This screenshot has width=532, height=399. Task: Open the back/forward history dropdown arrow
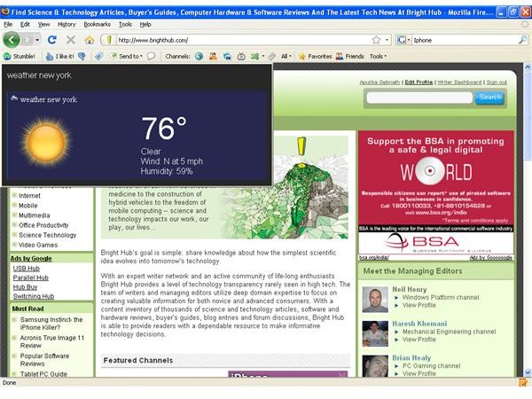click(37, 40)
